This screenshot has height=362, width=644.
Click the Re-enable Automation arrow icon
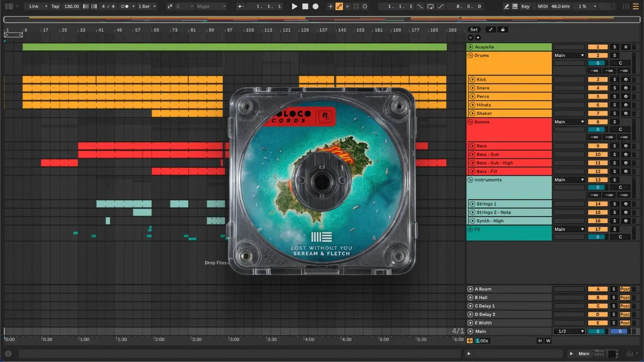pos(348,7)
